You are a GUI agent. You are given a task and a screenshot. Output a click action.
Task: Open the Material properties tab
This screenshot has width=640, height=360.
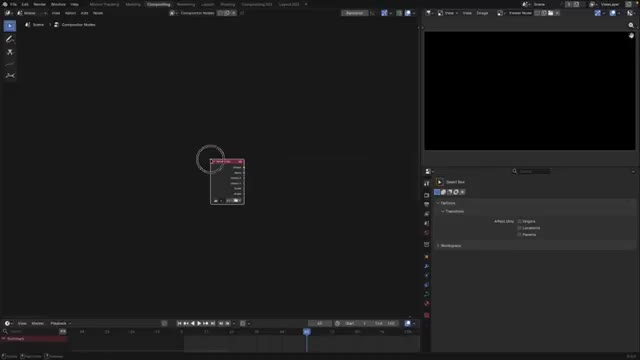point(427,304)
